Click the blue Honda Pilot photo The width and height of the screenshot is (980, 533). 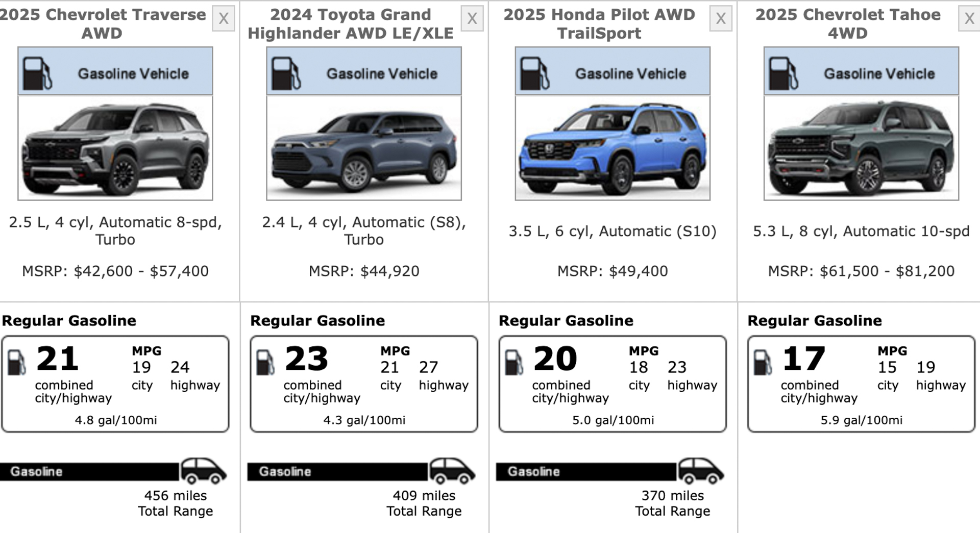tap(612, 148)
